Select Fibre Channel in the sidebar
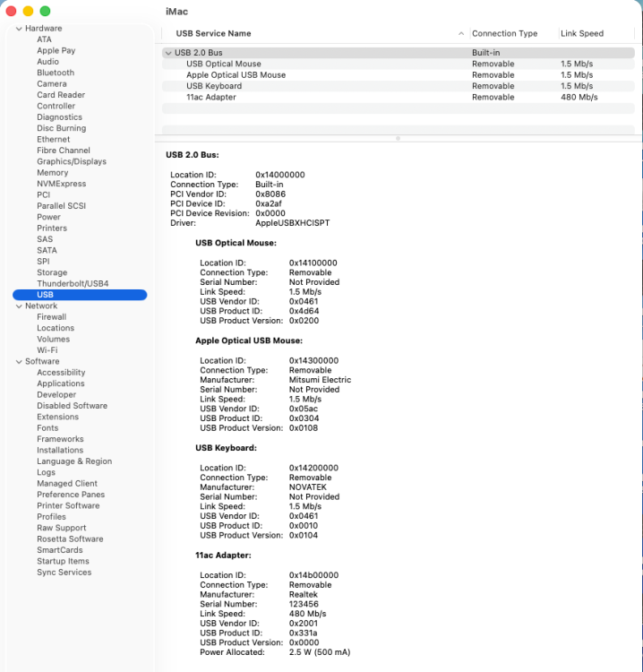This screenshot has height=672, width=643. (64, 151)
